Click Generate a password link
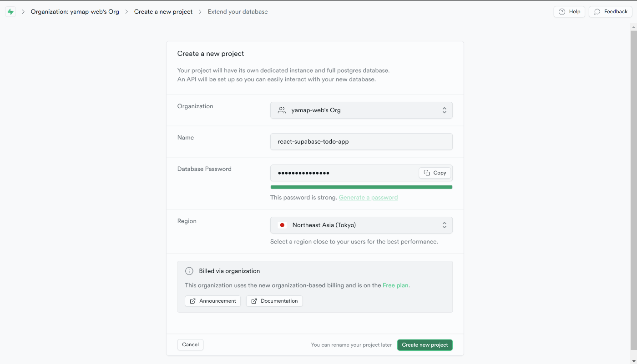The height and width of the screenshot is (364, 637). point(368,197)
